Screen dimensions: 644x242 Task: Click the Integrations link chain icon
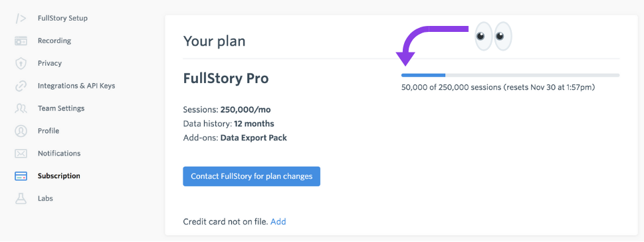21,86
